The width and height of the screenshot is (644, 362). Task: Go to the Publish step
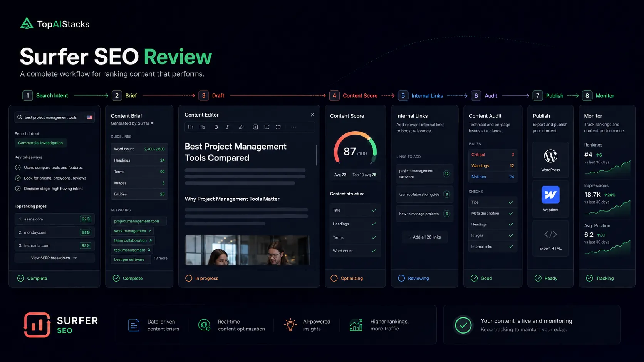(x=548, y=95)
